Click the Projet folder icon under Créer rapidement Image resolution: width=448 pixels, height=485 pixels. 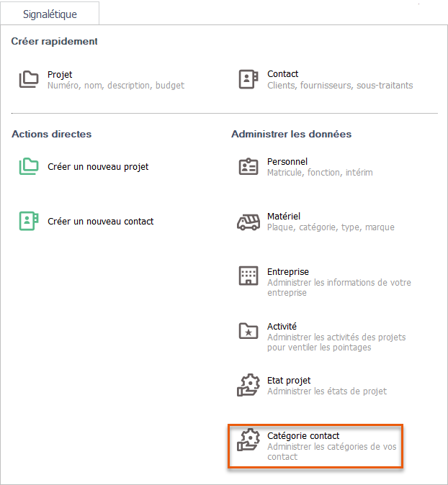[29, 79]
